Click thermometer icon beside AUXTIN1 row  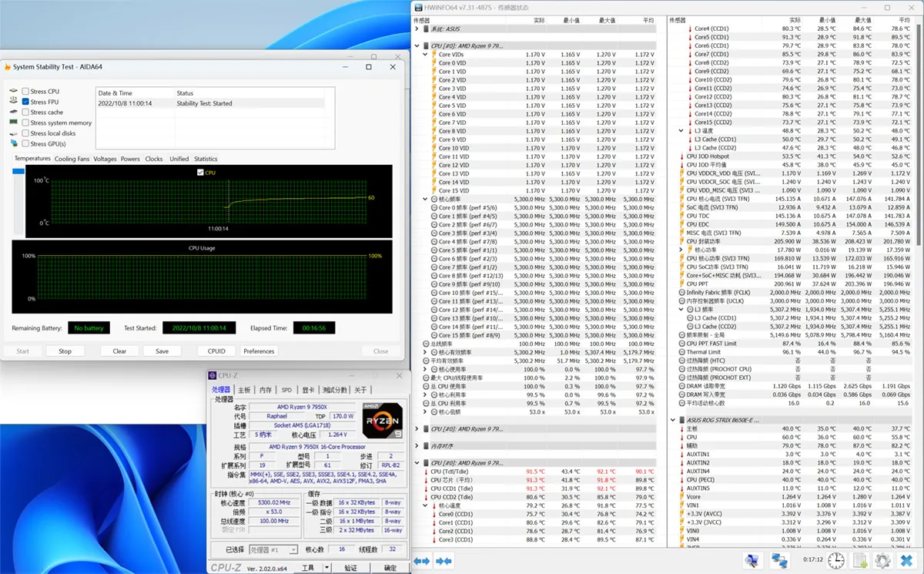(x=681, y=455)
